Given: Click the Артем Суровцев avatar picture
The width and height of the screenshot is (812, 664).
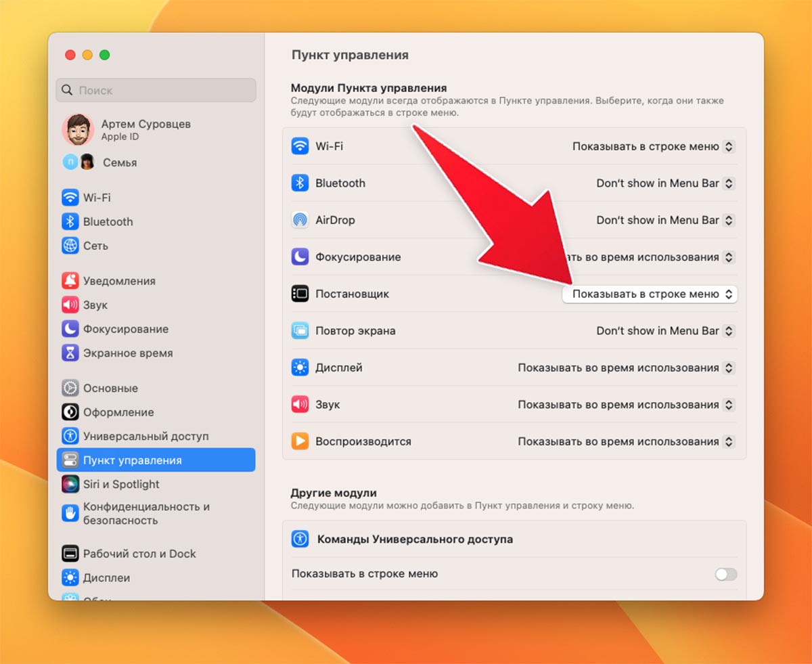Looking at the screenshot, I should [78, 129].
